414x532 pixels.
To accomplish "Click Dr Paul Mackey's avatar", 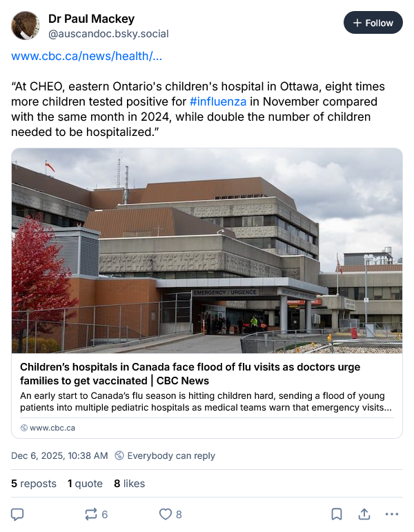I will pyautogui.click(x=26, y=26).
